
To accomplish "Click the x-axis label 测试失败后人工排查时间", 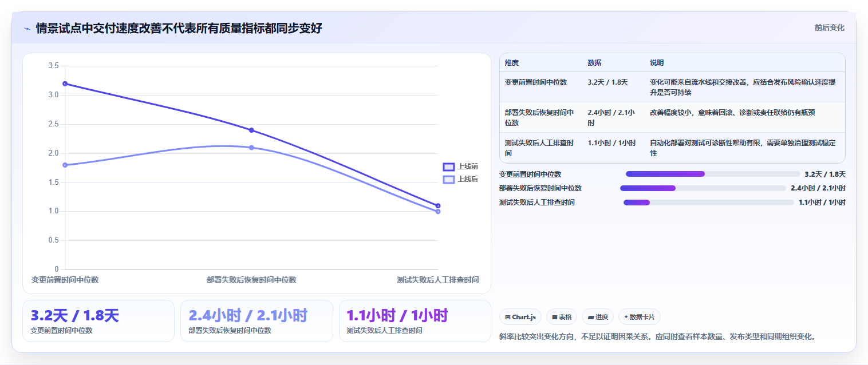I will click(438, 280).
